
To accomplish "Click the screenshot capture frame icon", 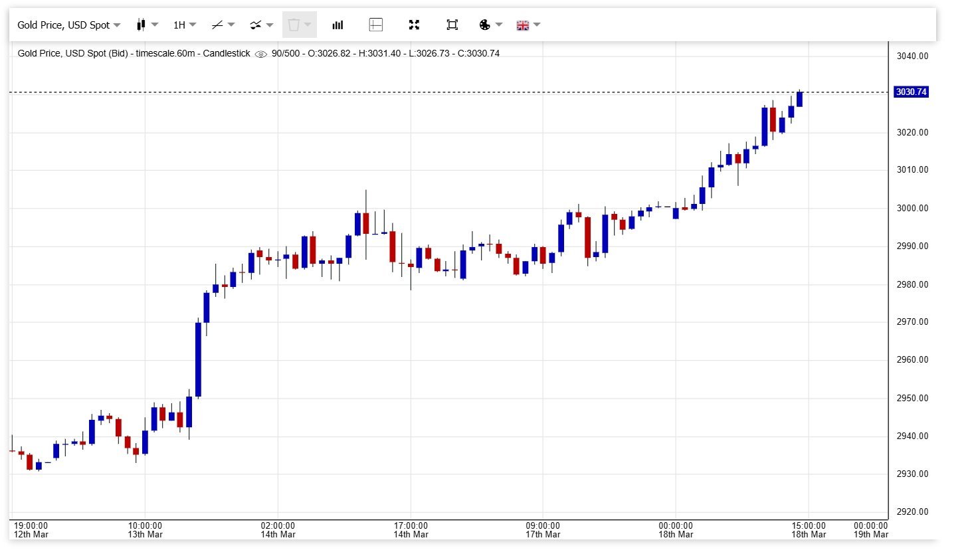I will 452,25.
